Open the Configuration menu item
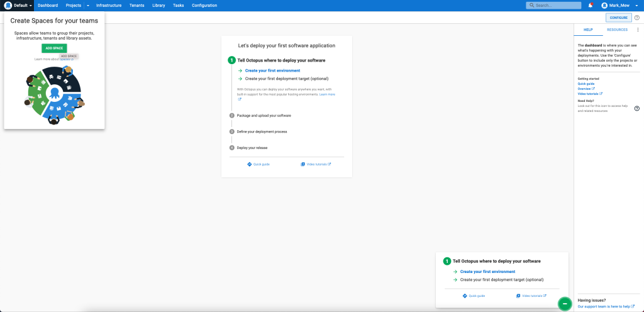 [204, 5]
